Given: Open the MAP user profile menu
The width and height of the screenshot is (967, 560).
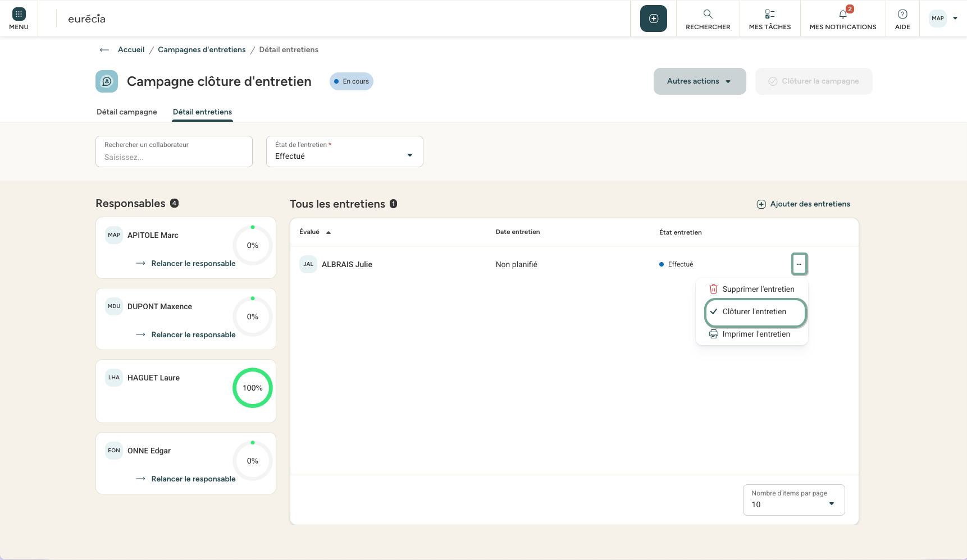Looking at the screenshot, I should (943, 19).
